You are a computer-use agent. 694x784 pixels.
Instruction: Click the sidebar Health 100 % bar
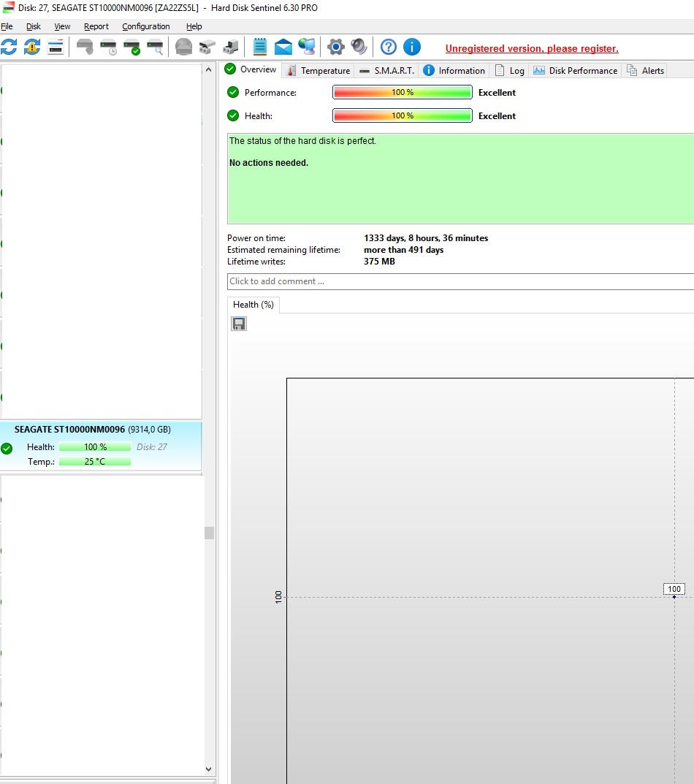pos(95,446)
